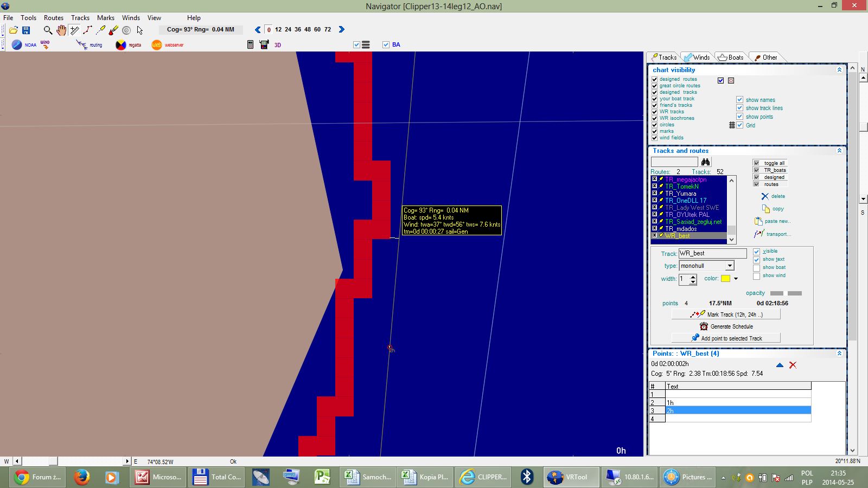Screen dimensions: 868x488
Task: Click the yellow track color swatch
Action: click(x=725, y=279)
